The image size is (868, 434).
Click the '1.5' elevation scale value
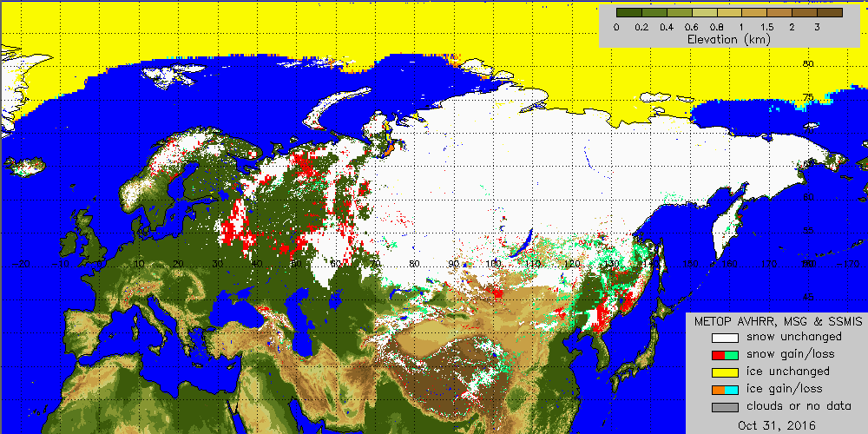(767, 27)
